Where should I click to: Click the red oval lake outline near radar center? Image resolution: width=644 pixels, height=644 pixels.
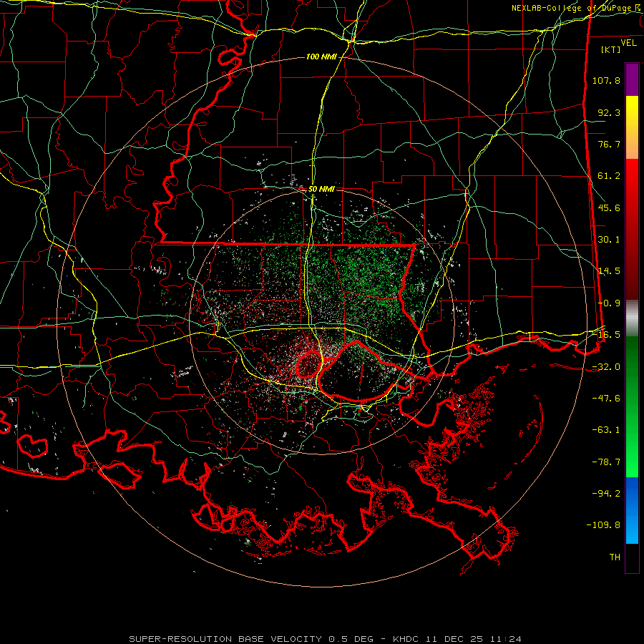(308, 364)
